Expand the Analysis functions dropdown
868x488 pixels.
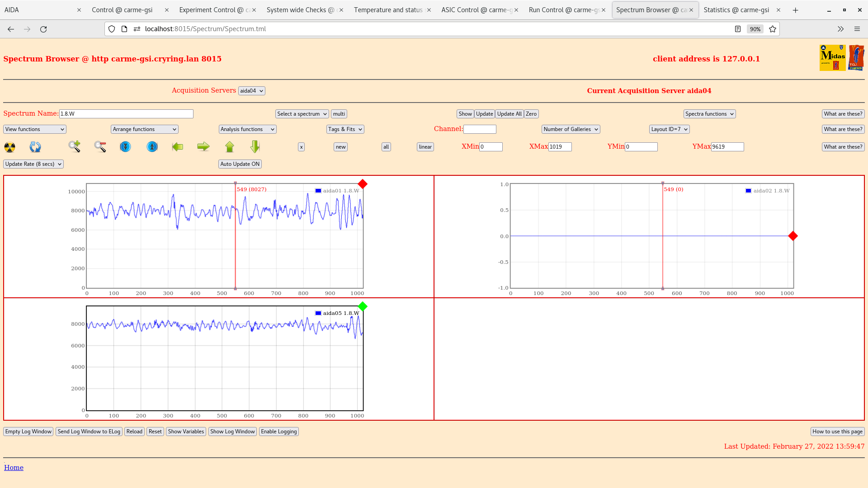[x=248, y=129]
